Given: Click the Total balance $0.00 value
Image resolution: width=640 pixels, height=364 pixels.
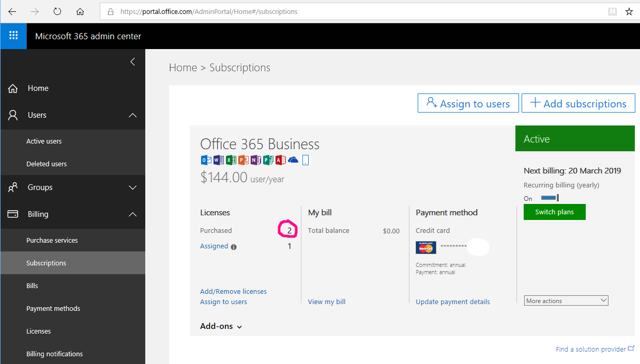Looking at the screenshot, I should pos(391,231).
